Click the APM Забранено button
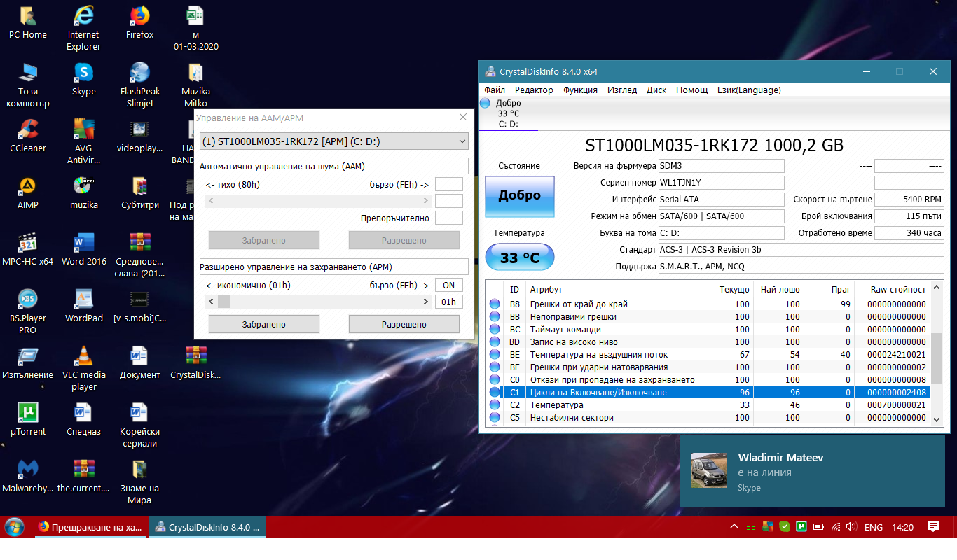 (x=264, y=324)
